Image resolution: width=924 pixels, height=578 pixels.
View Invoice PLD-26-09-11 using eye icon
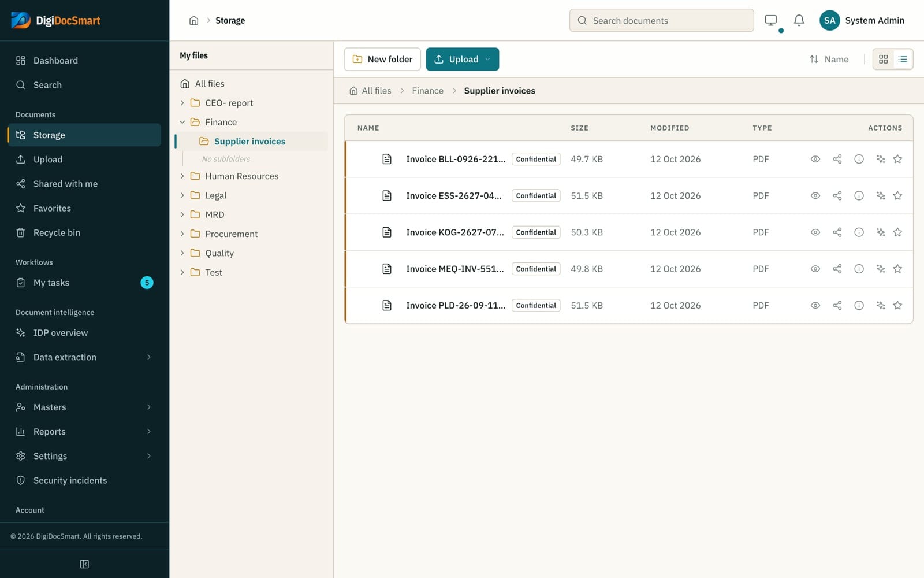pyautogui.click(x=815, y=305)
